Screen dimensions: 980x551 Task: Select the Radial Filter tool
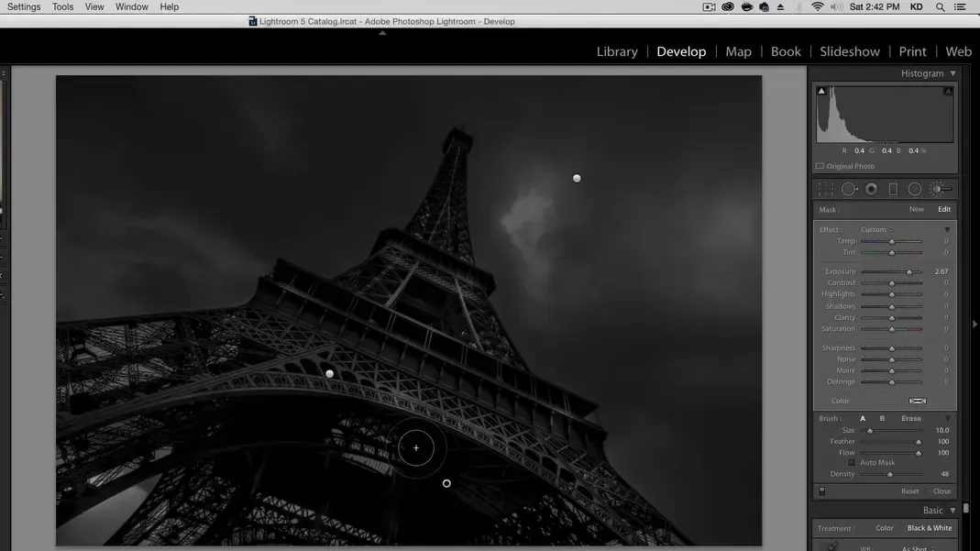click(915, 189)
